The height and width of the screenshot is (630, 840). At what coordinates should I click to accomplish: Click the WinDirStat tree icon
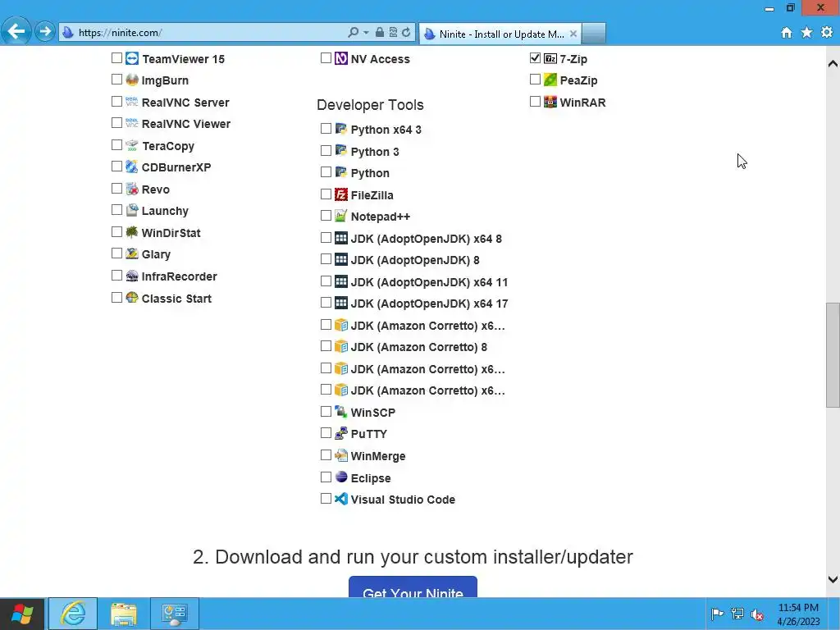pyautogui.click(x=132, y=232)
